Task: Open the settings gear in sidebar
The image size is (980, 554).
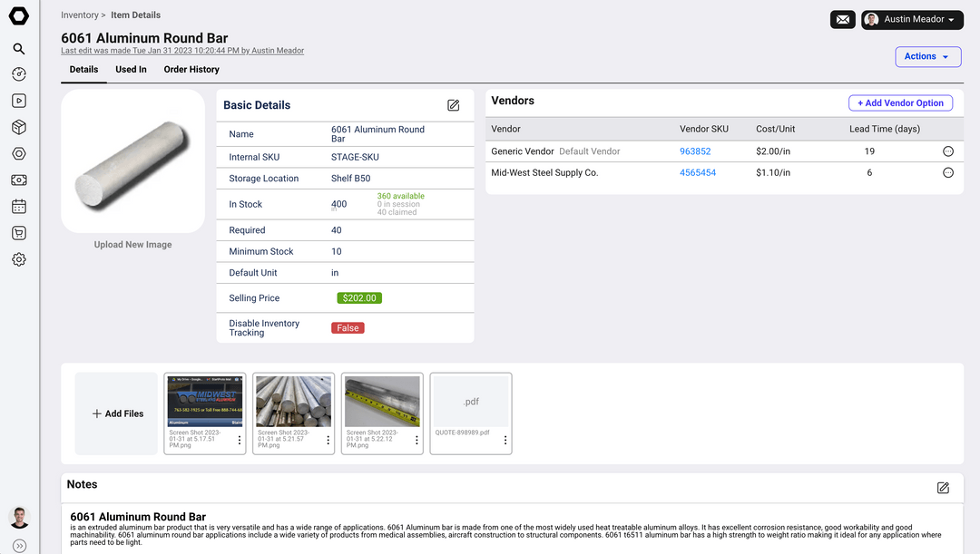Action: click(x=19, y=259)
